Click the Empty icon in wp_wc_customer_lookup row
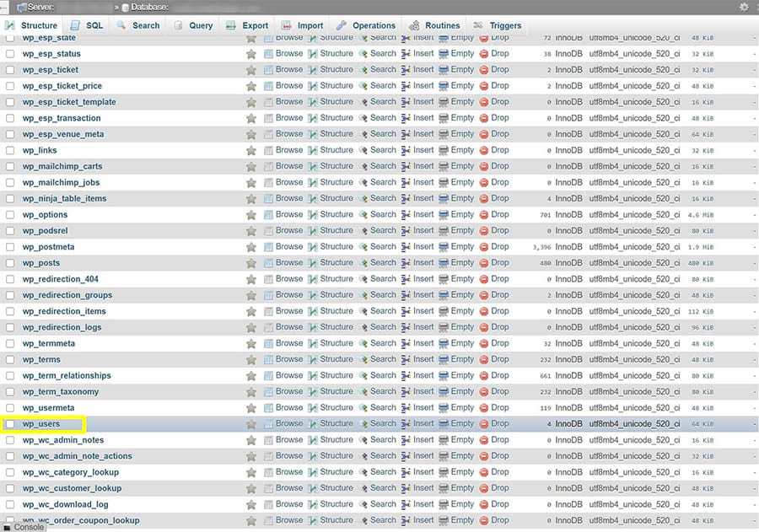 [x=444, y=488]
